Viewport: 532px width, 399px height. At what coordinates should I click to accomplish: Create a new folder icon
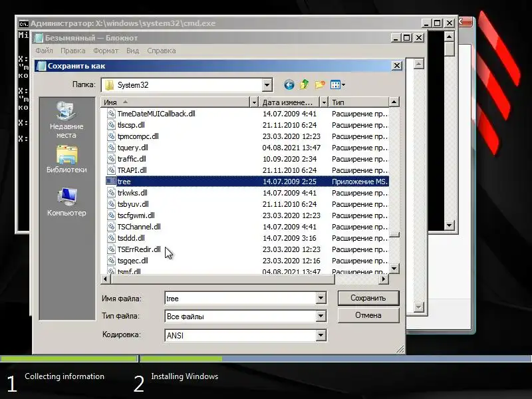point(320,84)
